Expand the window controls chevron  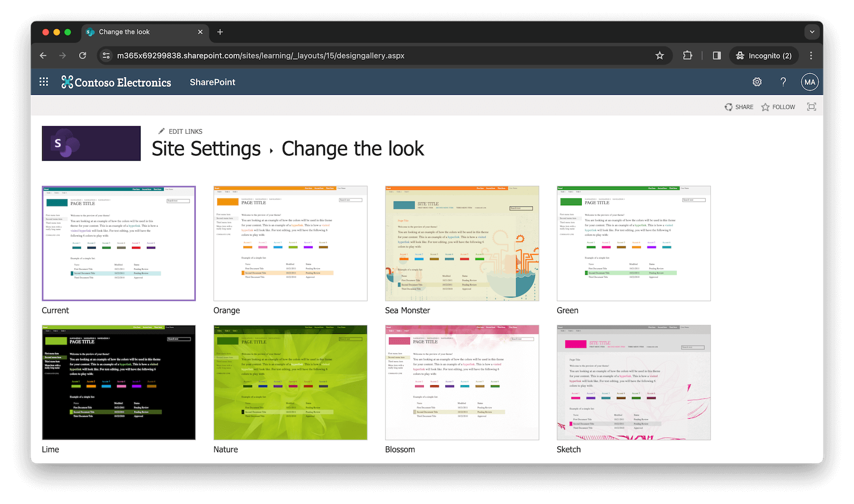tap(812, 32)
